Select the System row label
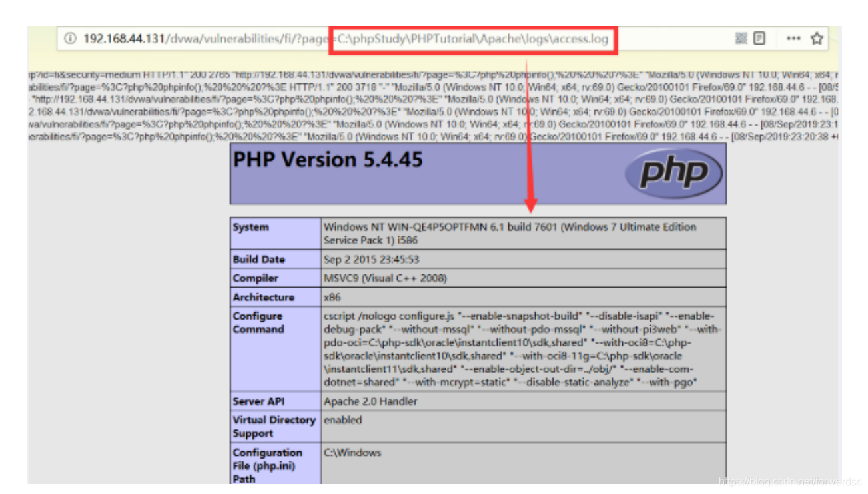This screenshot has width=868, height=494. coord(251,227)
